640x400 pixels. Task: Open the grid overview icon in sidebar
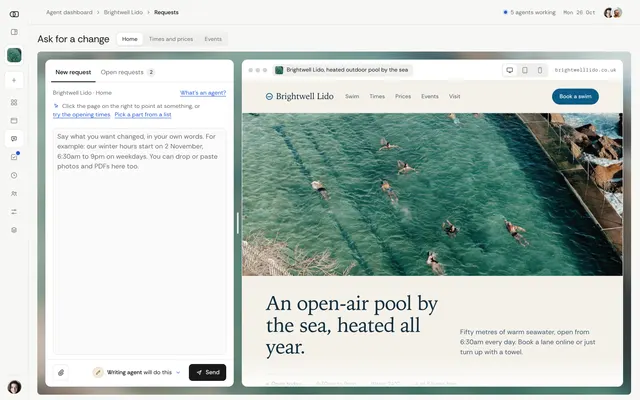click(x=14, y=102)
